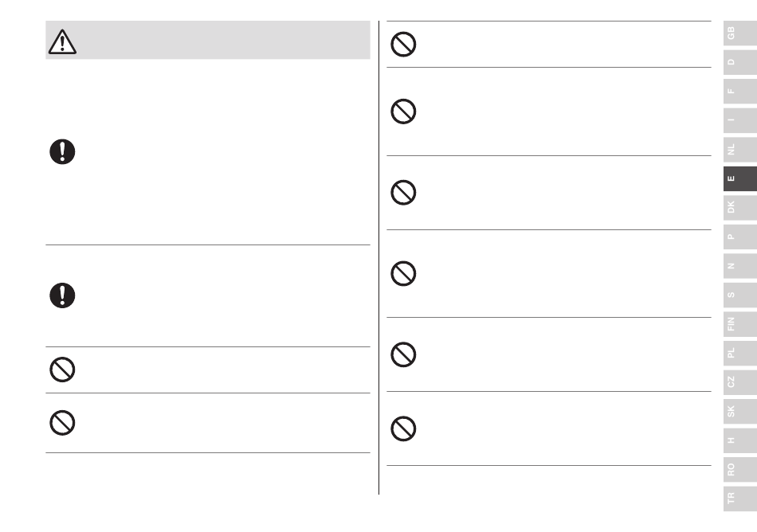Click the topmost prohibition icon in right column
This screenshot has width=757, height=532.
pyautogui.click(x=403, y=45)
